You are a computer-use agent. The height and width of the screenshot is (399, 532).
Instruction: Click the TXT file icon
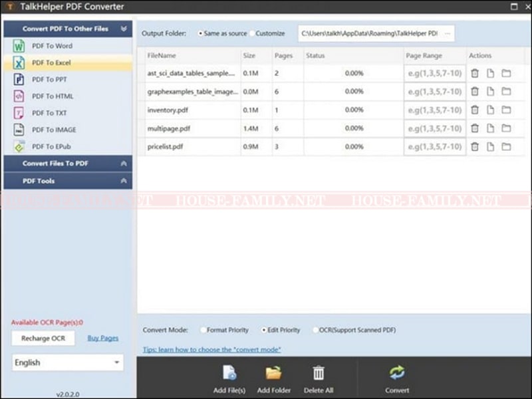pyautogui.click(x=19, y=113)
